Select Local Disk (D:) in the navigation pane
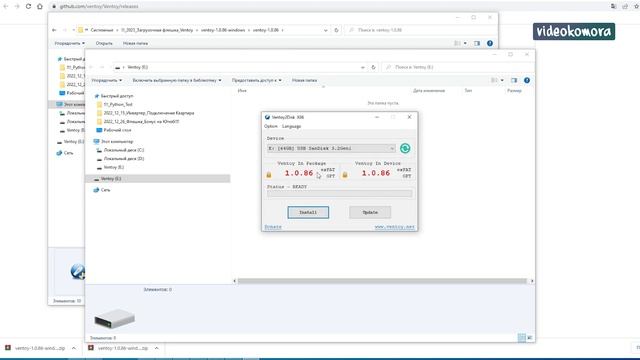 coord(124,159)
